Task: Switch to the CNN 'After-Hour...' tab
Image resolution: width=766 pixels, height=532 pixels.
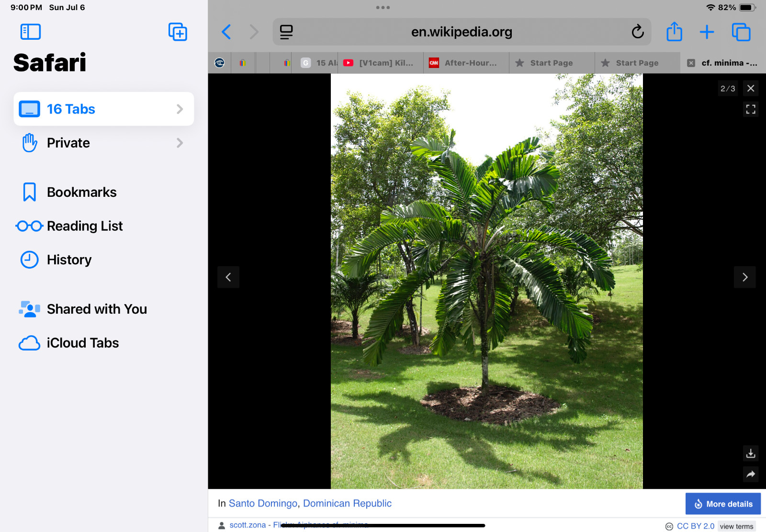Action: (x=466, y=63)
